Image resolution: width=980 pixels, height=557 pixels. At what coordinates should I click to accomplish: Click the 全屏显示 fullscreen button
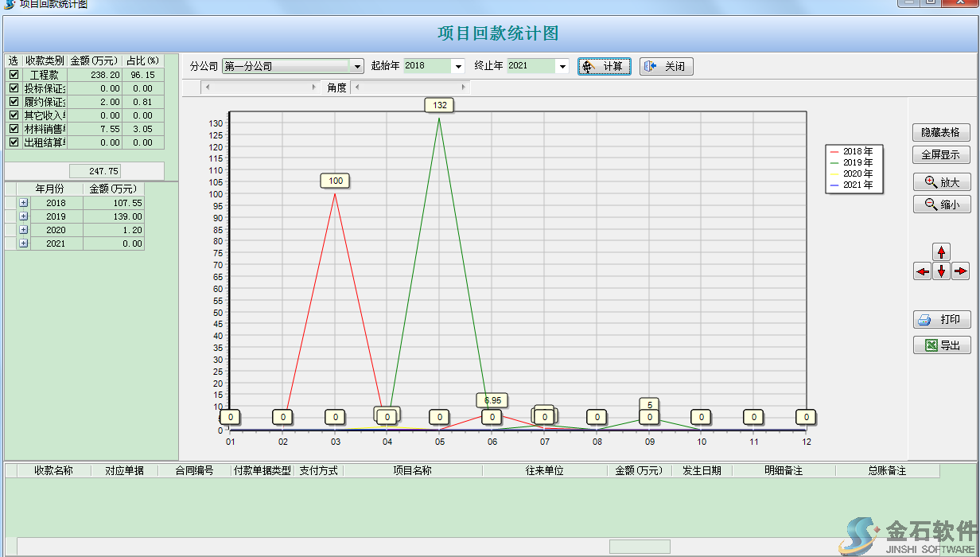[x=941, y=154]
